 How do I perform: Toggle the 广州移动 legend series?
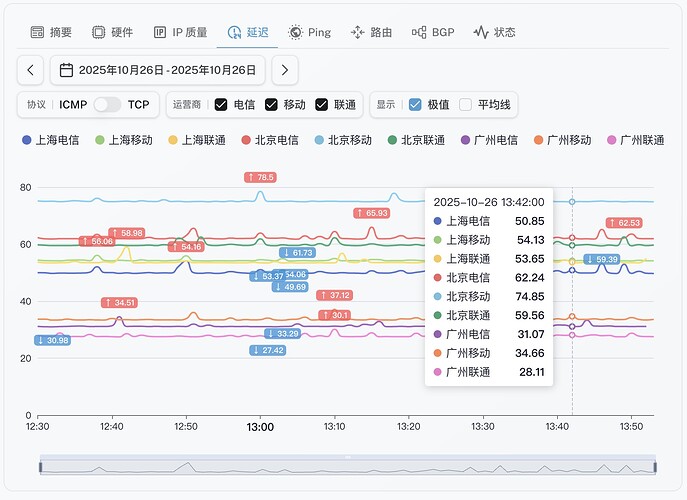[563, 141]
